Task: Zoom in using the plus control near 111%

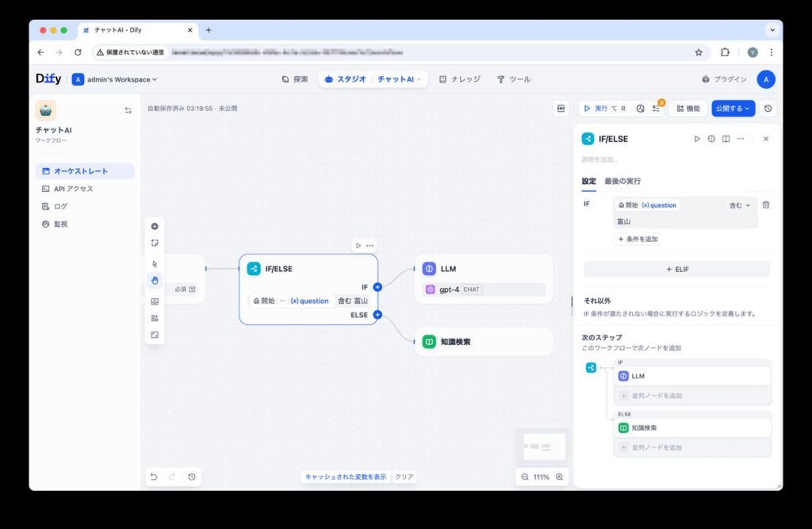Action: [559, 478]
